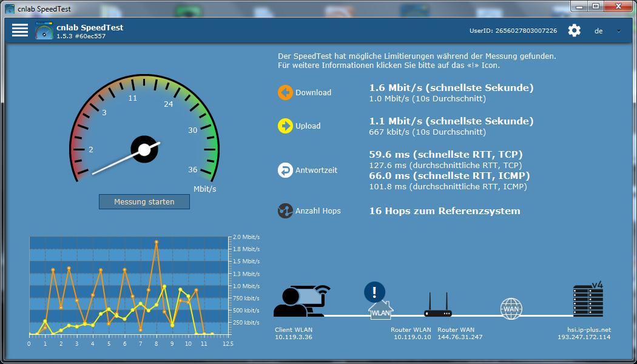Click the Antwortzeit label
Image resolution: width=637 pixels, height=364 pixels.
(x=317, y=170)
